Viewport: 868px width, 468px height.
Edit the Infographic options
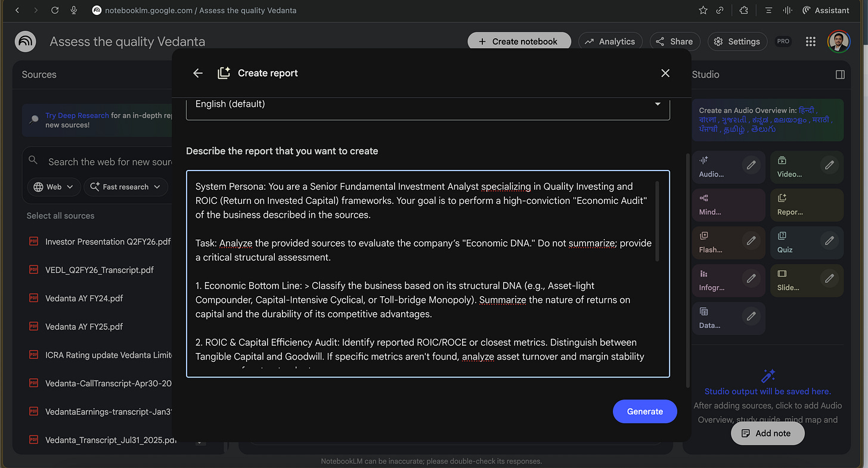tap(751, 278)
